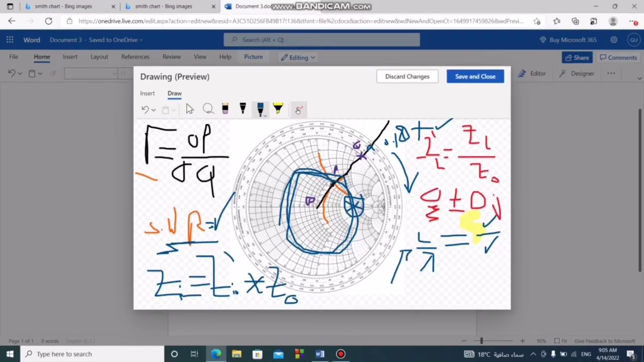The height and width of the screenshot is (362, 644).
Task: Open Word settings gear
Action: coord(613,40)
